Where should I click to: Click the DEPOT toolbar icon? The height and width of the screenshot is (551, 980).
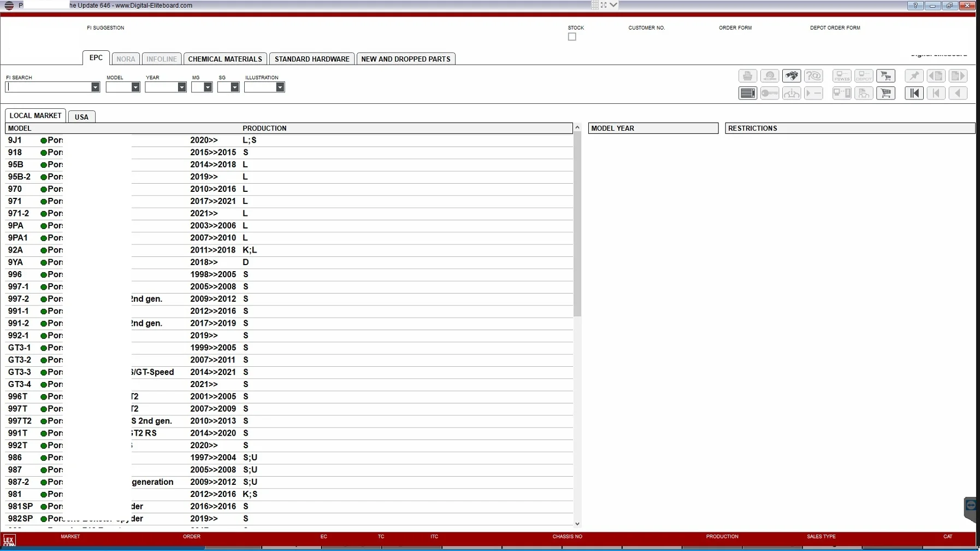click(x=864, y=76)
